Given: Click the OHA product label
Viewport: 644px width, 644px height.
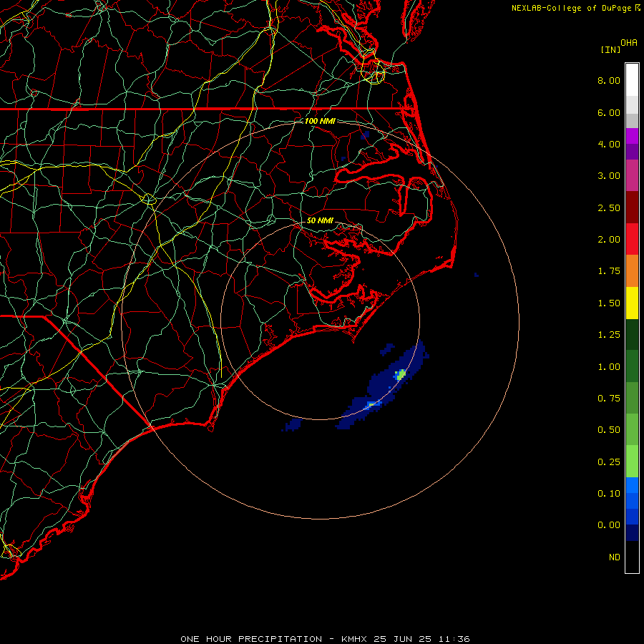Looking at the screenshot, I should (x=629, y=43).
